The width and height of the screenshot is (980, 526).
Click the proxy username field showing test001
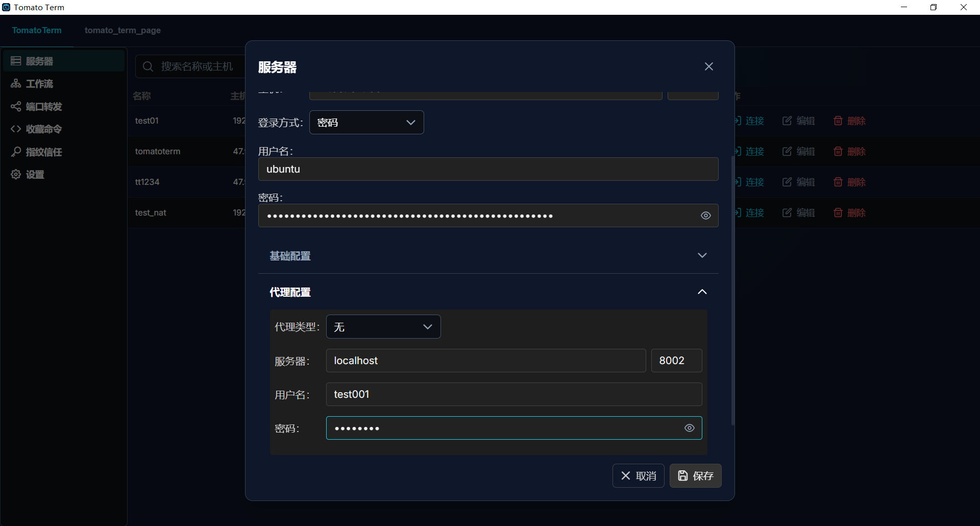pyautogui.click(x=513, y=394)
